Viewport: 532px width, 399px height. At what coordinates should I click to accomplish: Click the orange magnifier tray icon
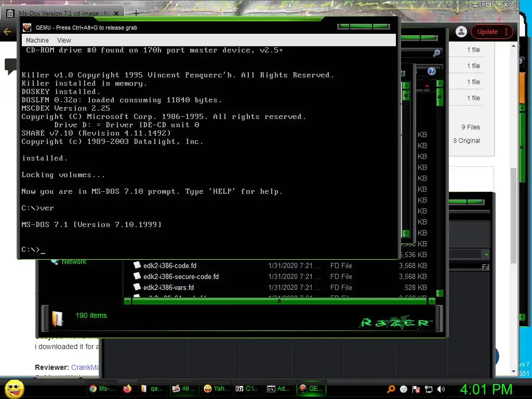pyautogui.click(x=391, y=389)
